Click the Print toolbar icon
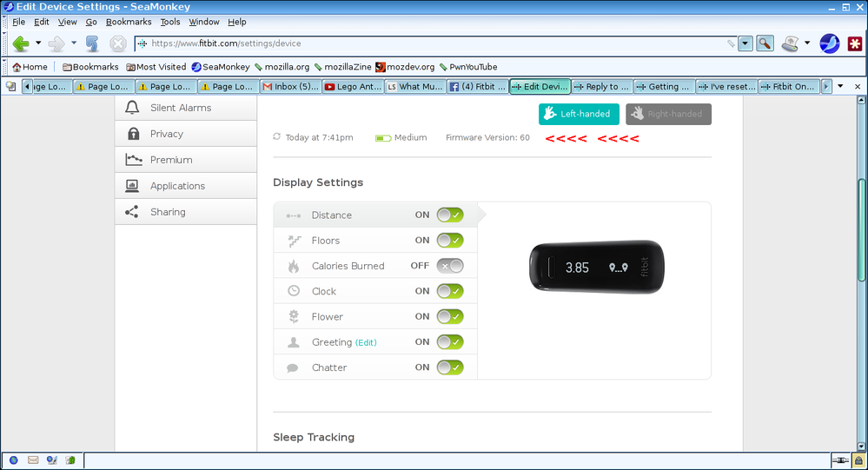This screenshot has width=868, height=470. [790, 43]
